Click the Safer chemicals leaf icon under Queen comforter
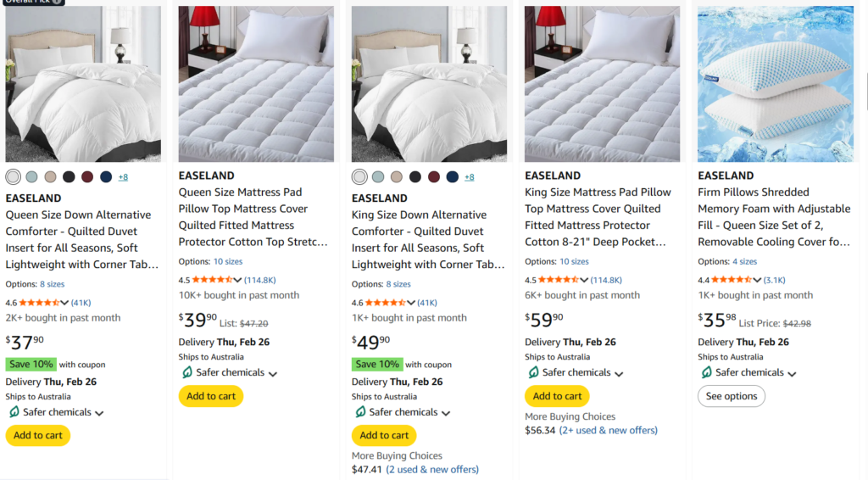Screen dimensions: 868x480 (14, 412)
